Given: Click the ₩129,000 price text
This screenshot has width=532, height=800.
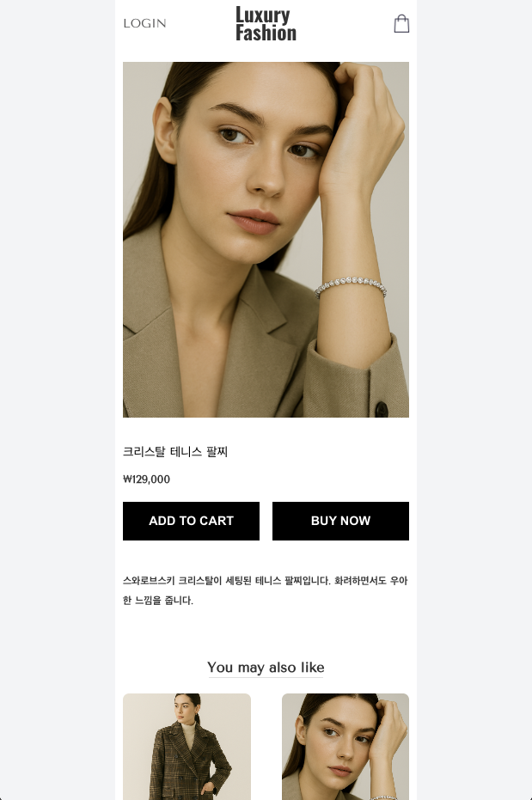Looking at the screenshot, I should (146, 479).
